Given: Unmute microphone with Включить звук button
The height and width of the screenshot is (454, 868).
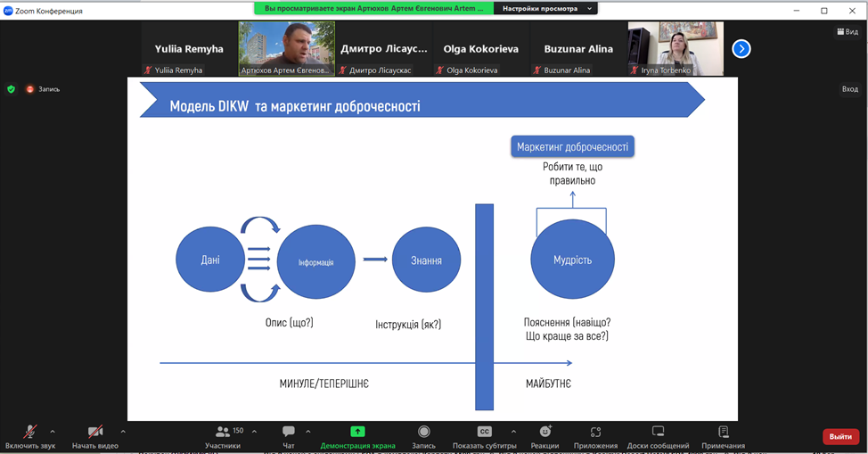Looking at the screenshot, I should (x=29, y=436).
